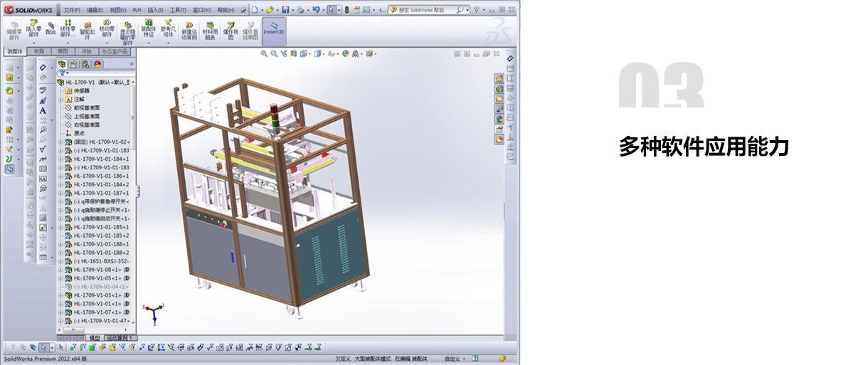Select 前视基准面 (Front Plane) in feature tree
Image resolution: width=868 pixels, height=365 pixels.
[86, 107]
